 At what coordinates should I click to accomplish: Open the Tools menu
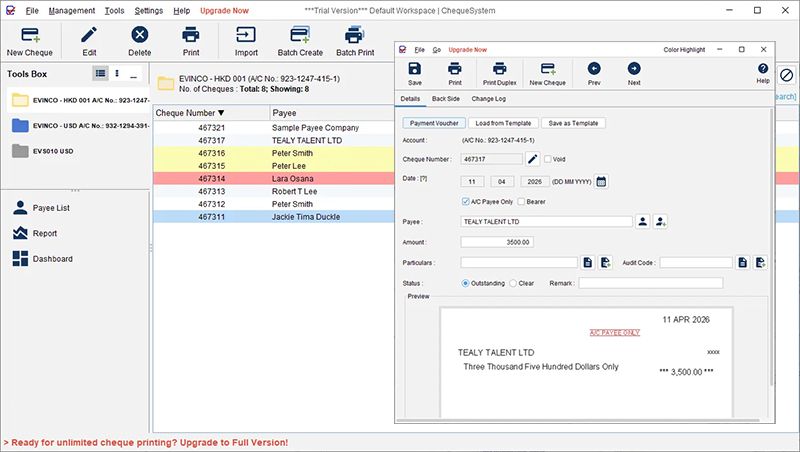(114, 11)
